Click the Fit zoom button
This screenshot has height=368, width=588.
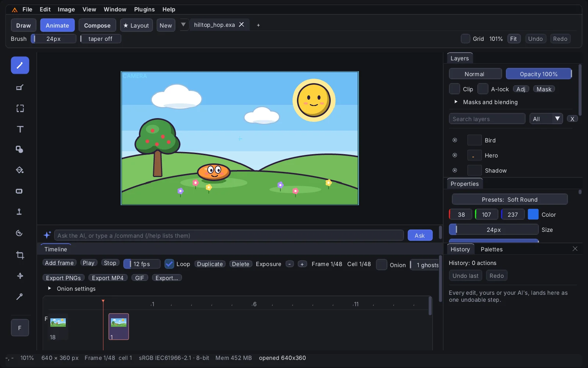[x=514, y=39]
